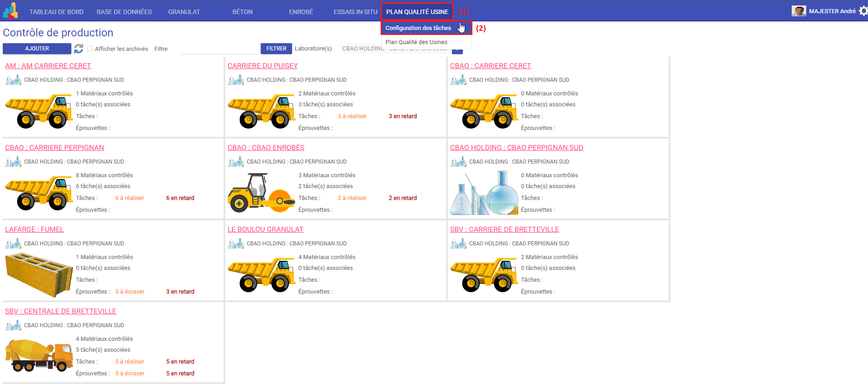Click '5 à réaliser' in CENTRALE DE BRETTEVILLE

[129, 362]
